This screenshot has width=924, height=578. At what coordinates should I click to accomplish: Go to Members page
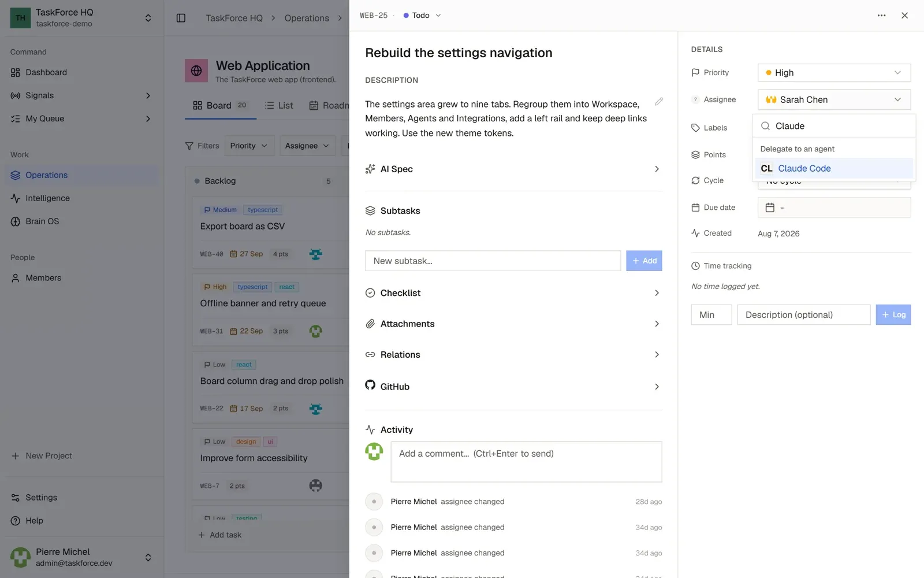click(x=81, y=278)
